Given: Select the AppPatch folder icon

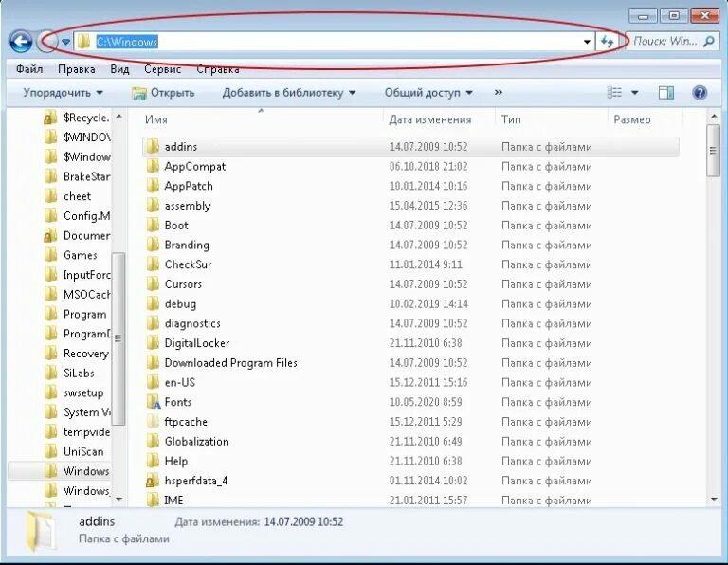Looking at the screenshot, I should [153, 186].
